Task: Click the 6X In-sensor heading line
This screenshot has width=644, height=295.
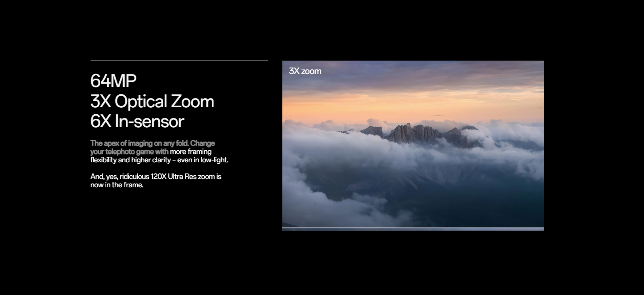Action: pyautogui.click(x=137, y=122)
